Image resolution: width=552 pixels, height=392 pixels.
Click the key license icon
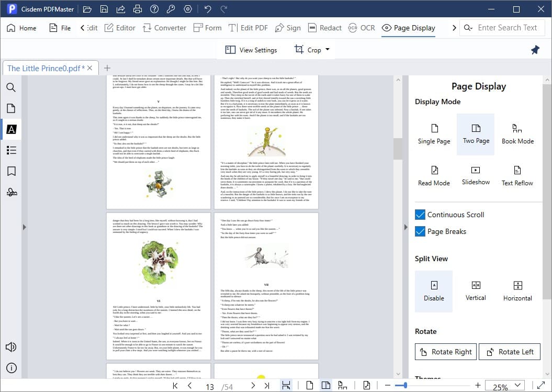(x=171, y=9)
